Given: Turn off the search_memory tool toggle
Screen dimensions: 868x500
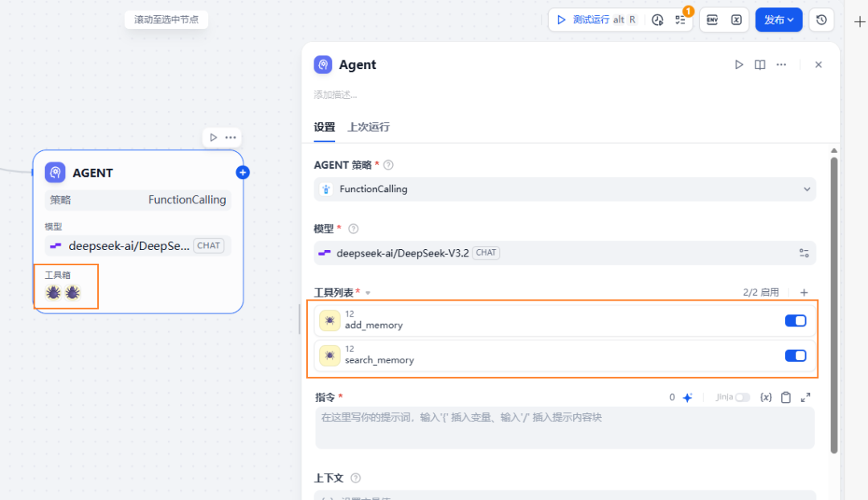Looking at the screenshot, I should coord(795,355).
